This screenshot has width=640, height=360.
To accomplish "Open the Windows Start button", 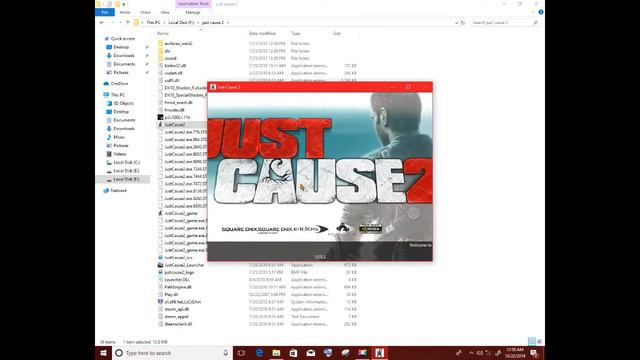I will coord(103,353).
